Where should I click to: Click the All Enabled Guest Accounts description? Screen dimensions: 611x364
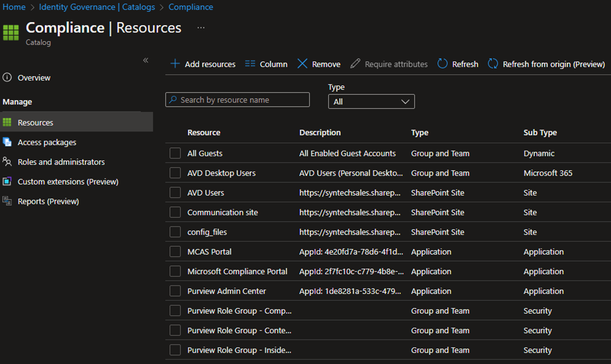pos(348,154)
